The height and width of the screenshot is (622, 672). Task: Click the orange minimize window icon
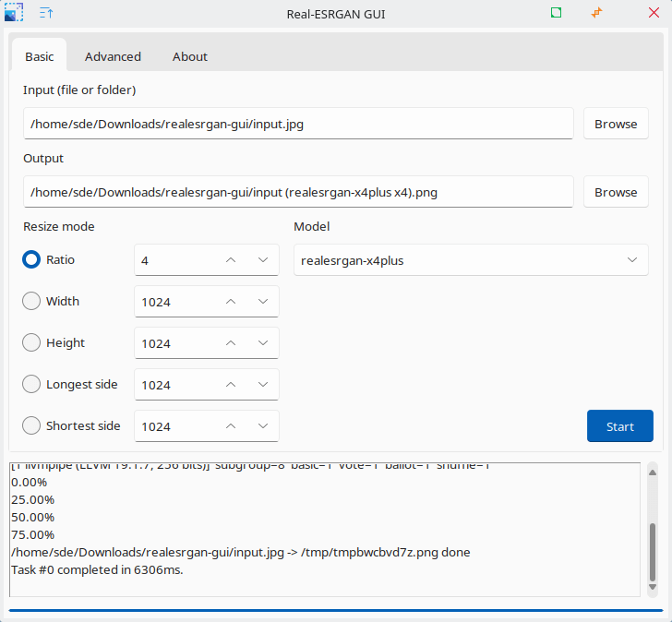(597, 13)
